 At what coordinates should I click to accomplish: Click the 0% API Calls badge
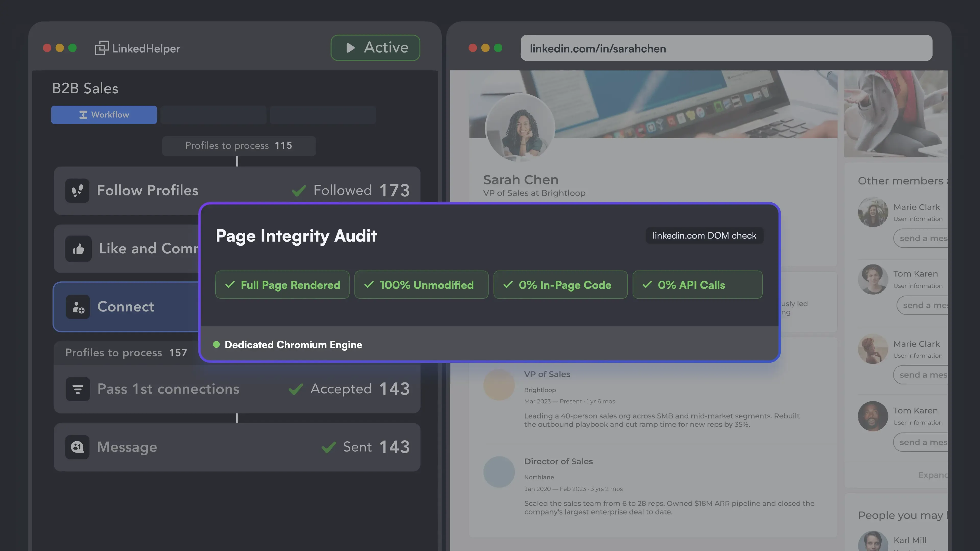(698, 285)
